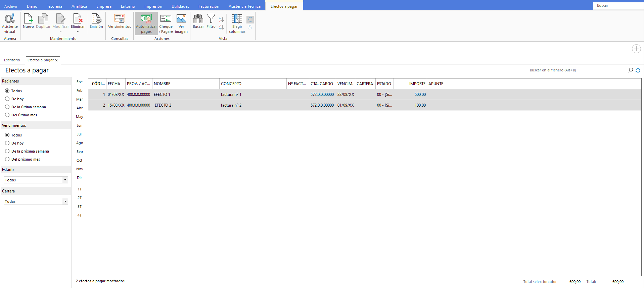Filter by month Dic
The width and height of the screenshot is (644, 288).
pyautogui.click(x=80, y=178)
